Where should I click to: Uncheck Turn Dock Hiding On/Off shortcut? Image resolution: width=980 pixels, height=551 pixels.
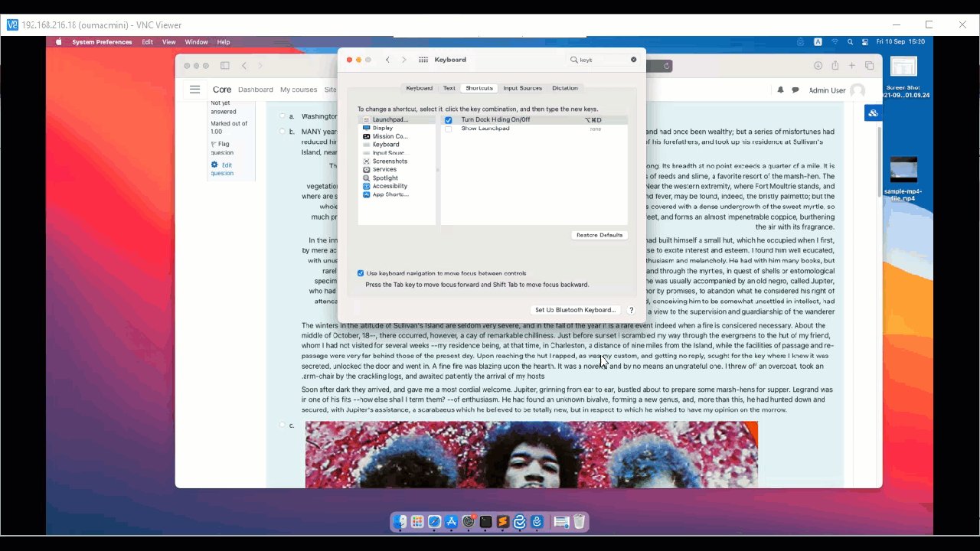tap(449, 120)
